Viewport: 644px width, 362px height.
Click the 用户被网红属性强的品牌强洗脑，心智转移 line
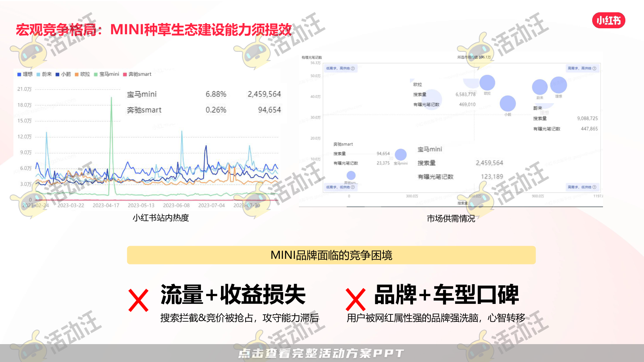click(x=436, y=318)
